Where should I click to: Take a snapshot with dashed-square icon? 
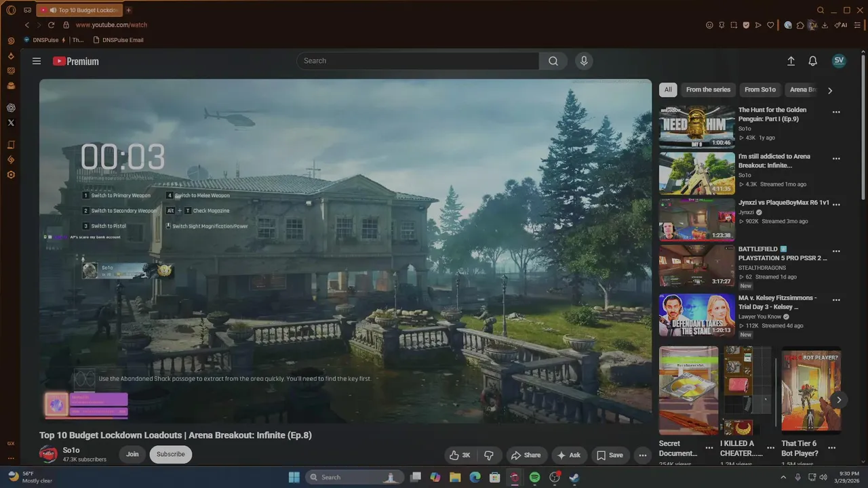pyautogui.click(x=734, y=25)
